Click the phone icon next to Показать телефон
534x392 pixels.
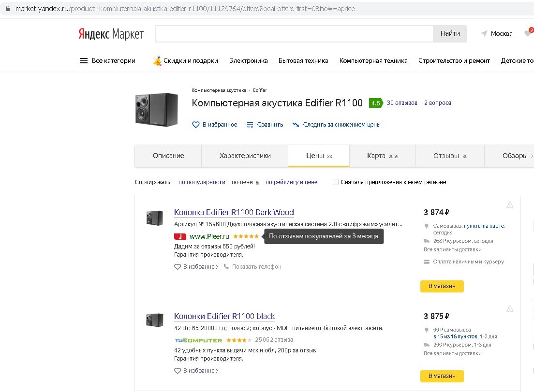pos(226,266)
